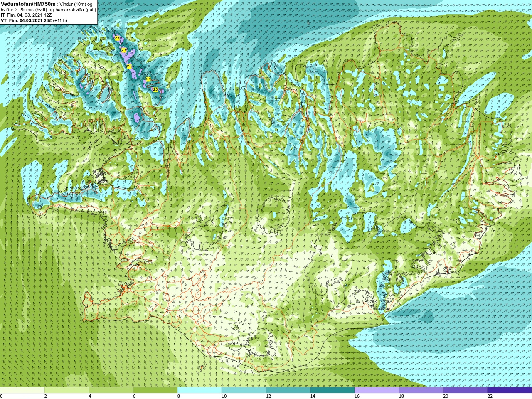Screen dimensions: 532x399
Task: Click the 18–20 m/s purple legend swatch
Action: [421, 390]
